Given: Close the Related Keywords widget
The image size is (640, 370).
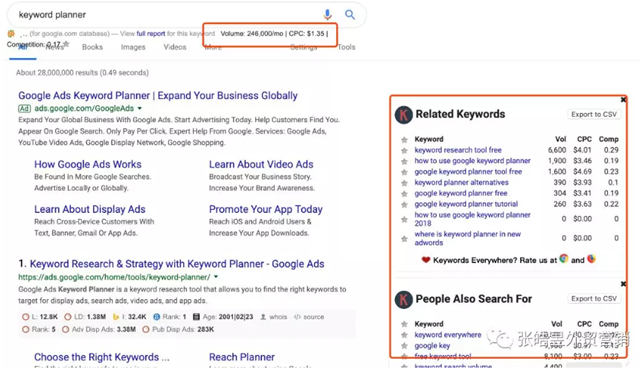Looking at the screenshot, I should click(623, 100).
